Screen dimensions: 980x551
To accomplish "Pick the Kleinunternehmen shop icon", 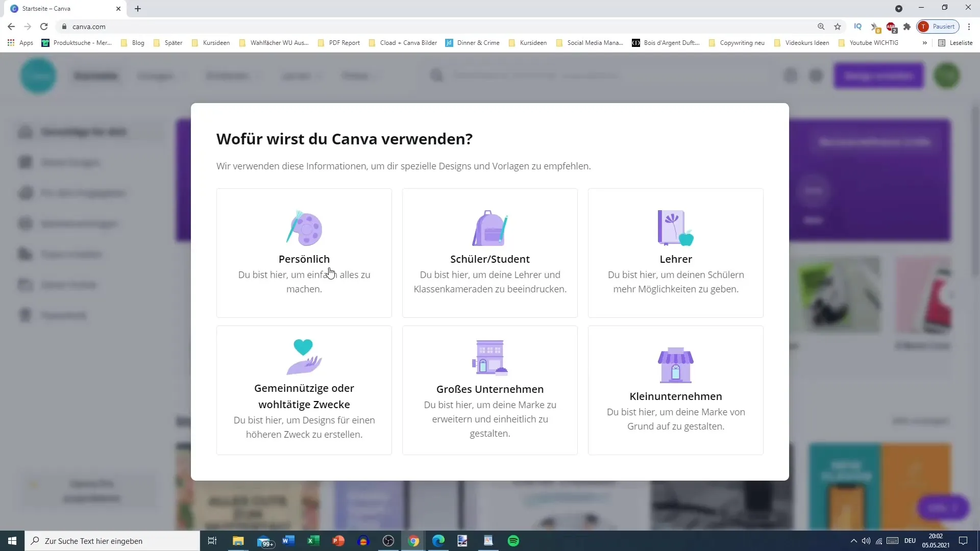I will [x=676, y=365].
